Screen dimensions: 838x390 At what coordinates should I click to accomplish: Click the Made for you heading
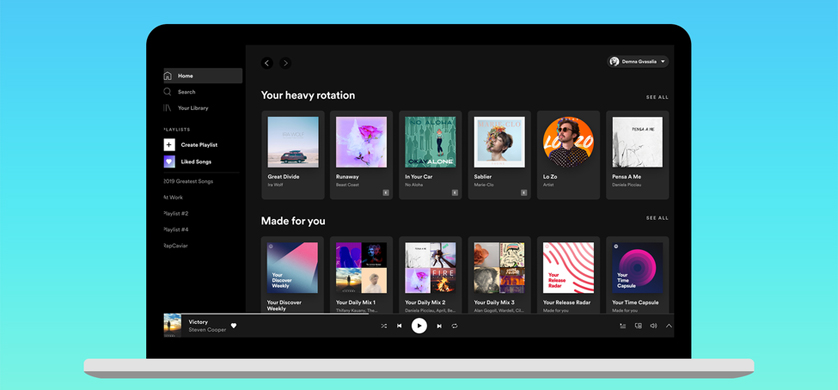point(293,221)
